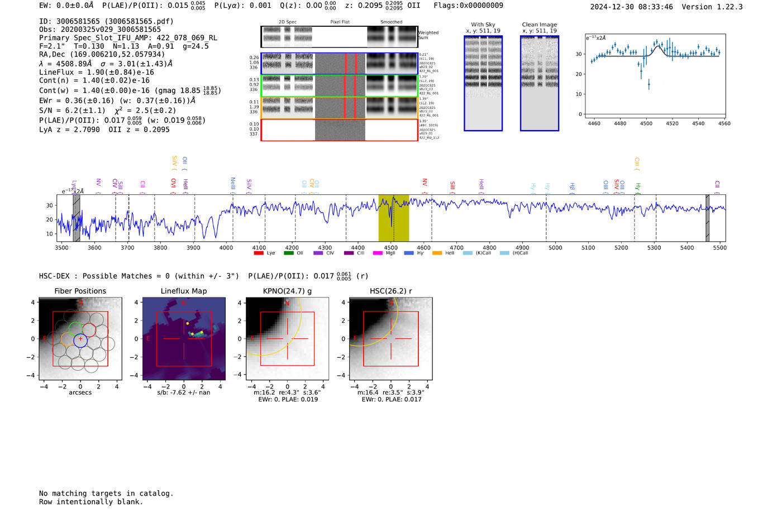Click the Pixel Flat column header
The width and height of the screenshot is (782, 532).
pos(340,22)
